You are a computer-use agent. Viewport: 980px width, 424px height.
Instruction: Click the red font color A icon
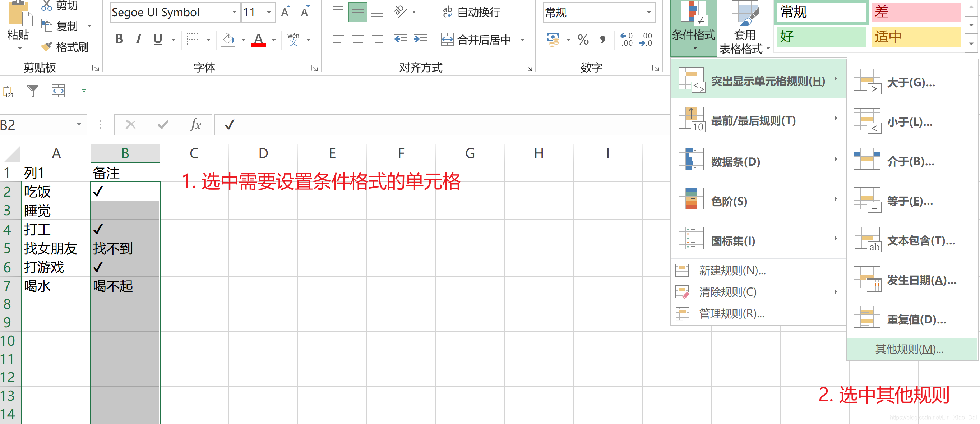(x=258, y=40)
